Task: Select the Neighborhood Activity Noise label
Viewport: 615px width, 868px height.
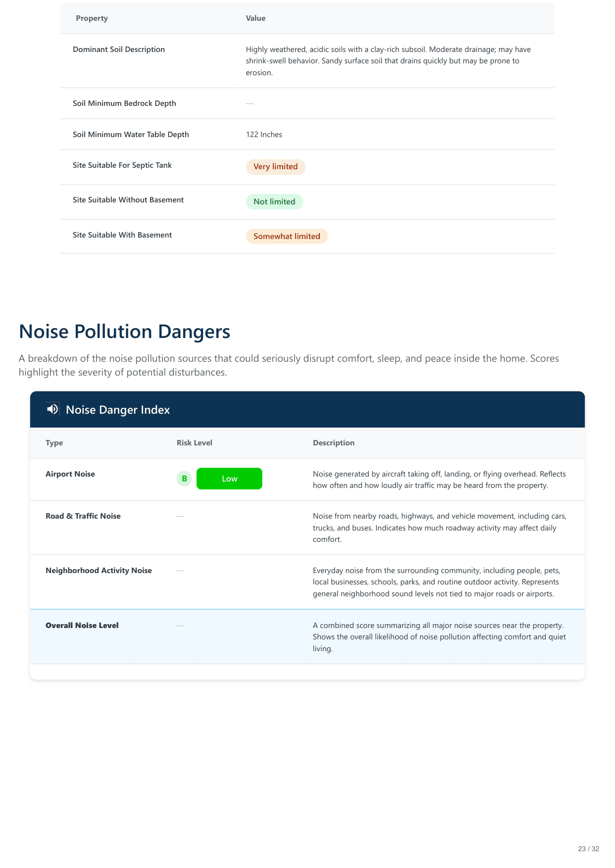Action: point(99,571)
